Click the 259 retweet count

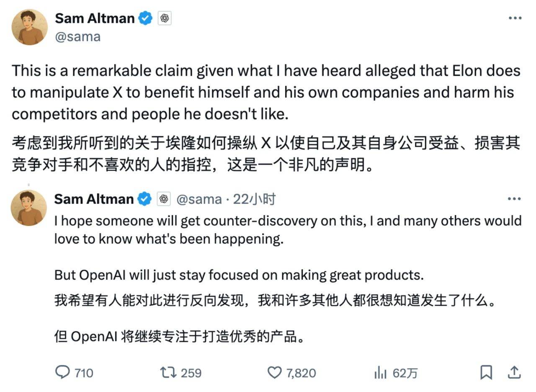tap(191, 372)
